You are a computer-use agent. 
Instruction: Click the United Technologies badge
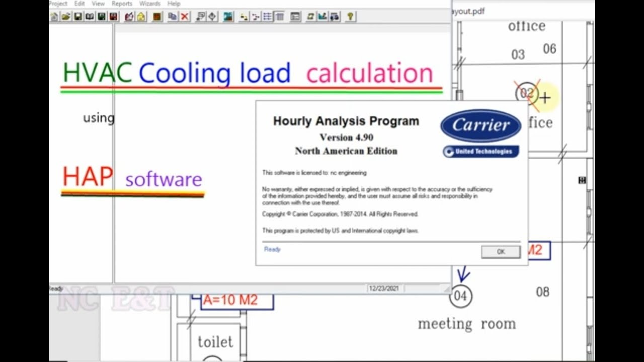480,151
